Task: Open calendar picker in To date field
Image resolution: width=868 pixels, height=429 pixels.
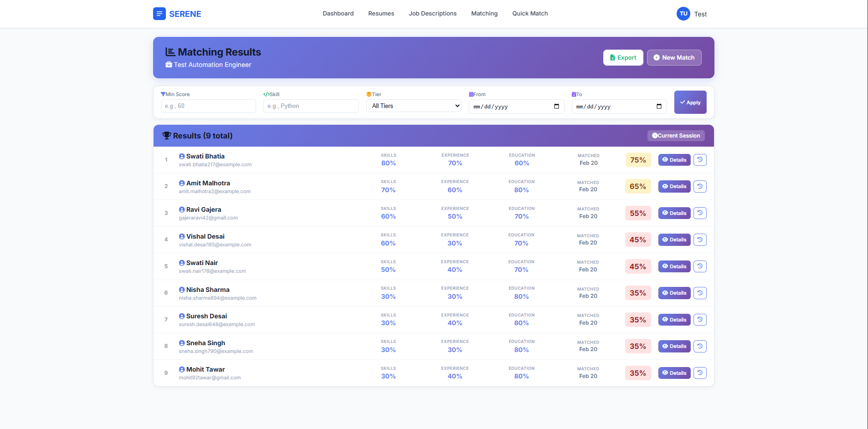Action: (x=659, y=106)
